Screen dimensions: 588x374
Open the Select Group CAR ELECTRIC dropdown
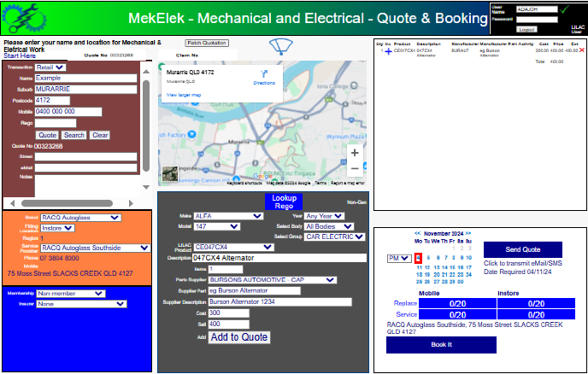[x=334, y=237]
